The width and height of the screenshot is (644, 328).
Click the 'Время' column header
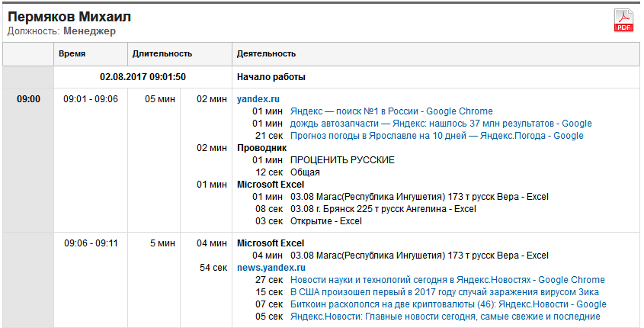[74, 54]
